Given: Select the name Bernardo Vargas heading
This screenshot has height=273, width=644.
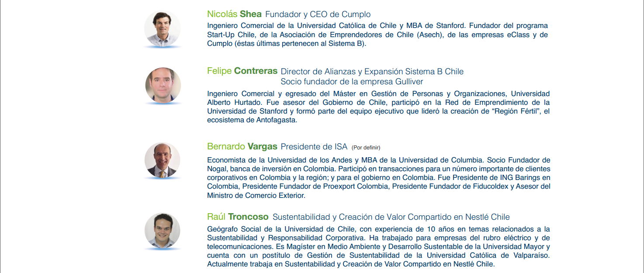Looking at the screenshot, I should [x=242, y=146].
